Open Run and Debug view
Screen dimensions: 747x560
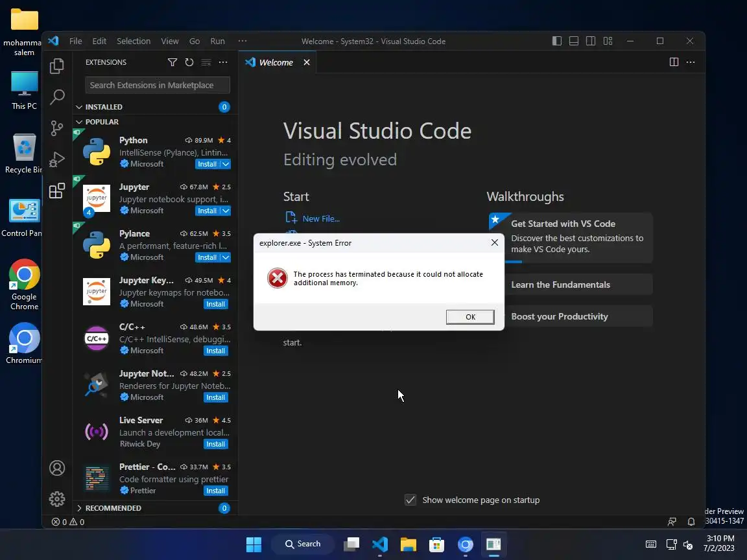coord(56,159)
